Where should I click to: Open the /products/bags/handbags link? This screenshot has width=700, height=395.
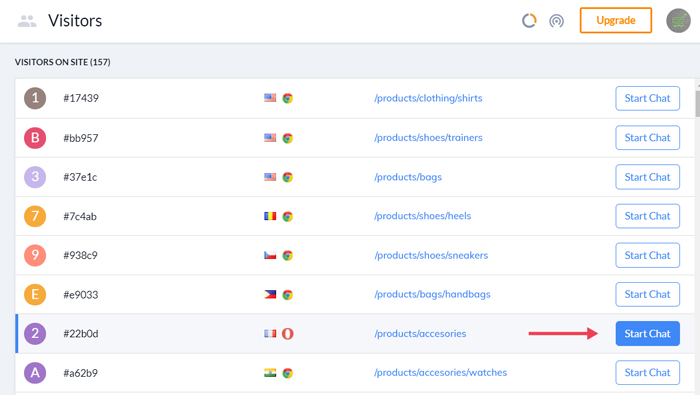click(x=432, y=295)
